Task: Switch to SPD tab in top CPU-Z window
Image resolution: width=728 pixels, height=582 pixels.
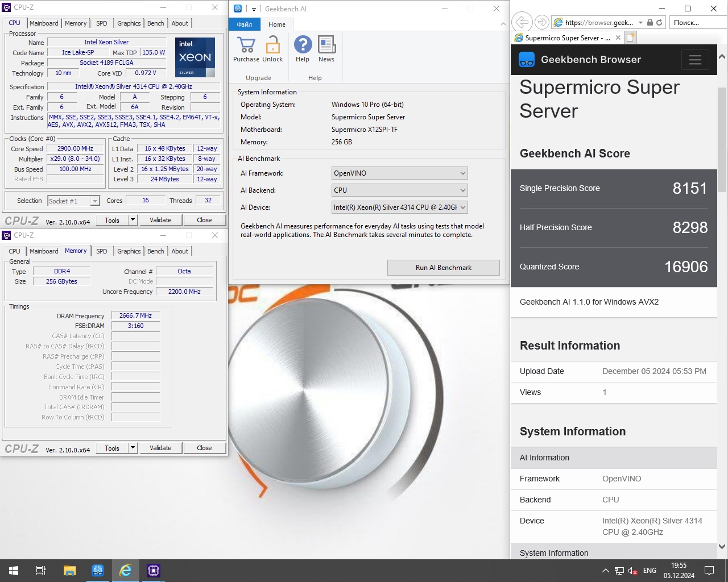Action: pos(102,23)
